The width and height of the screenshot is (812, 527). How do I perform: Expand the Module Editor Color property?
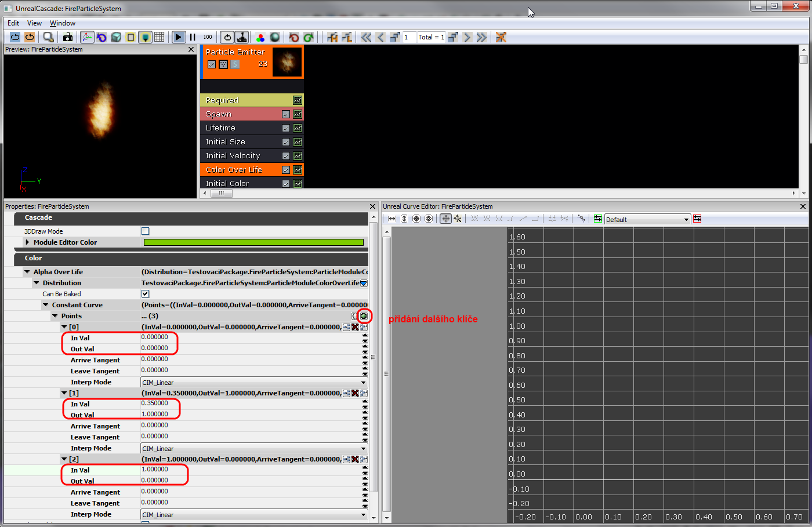pyautogui.click(x=27, y=242)
